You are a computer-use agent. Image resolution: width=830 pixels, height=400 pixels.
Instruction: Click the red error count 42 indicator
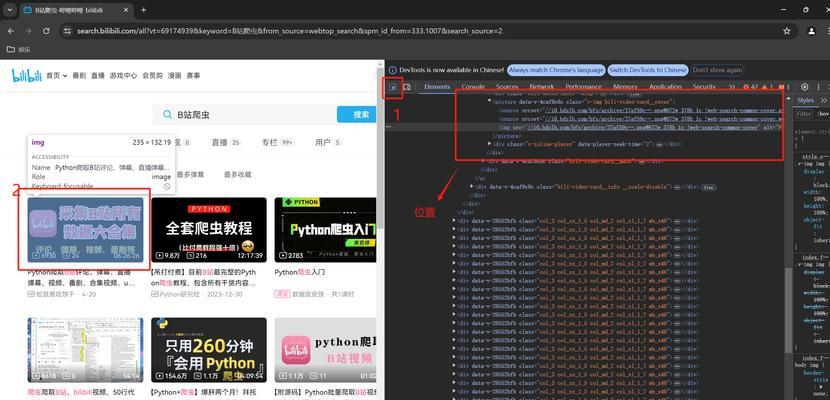[x=751, y=87]
